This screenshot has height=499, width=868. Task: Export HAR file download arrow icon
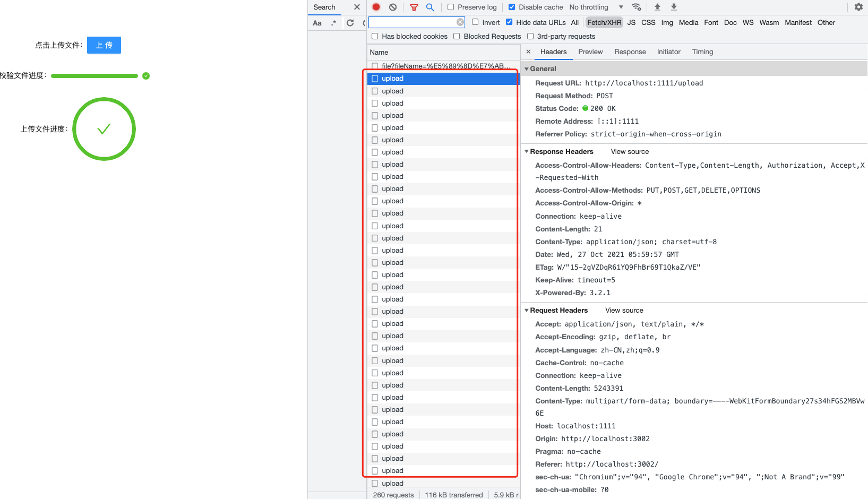674,7
